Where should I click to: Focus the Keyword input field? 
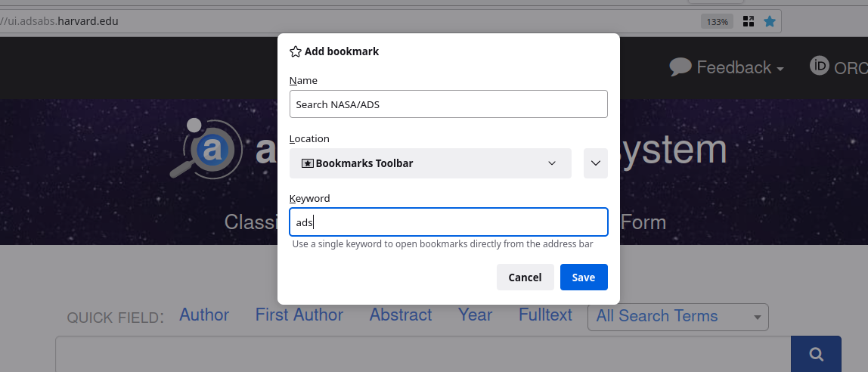coord(448,222)
